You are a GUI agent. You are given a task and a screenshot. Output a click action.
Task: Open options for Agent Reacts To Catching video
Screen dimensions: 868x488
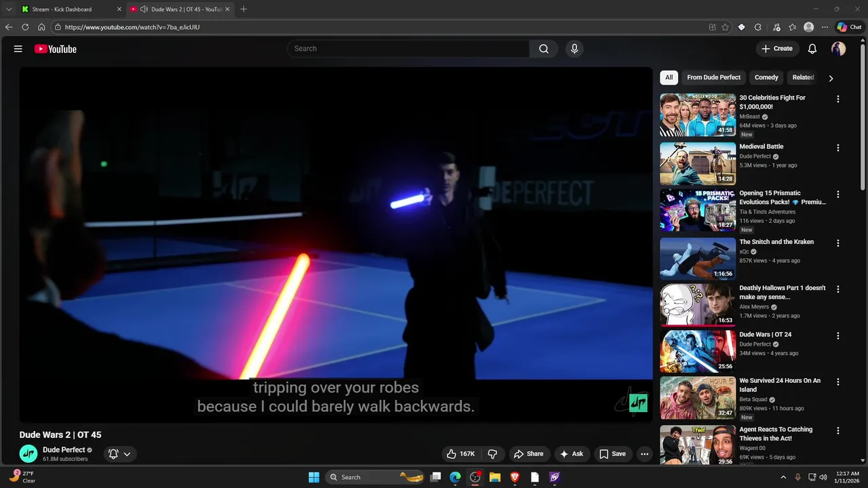pos(838,431)
